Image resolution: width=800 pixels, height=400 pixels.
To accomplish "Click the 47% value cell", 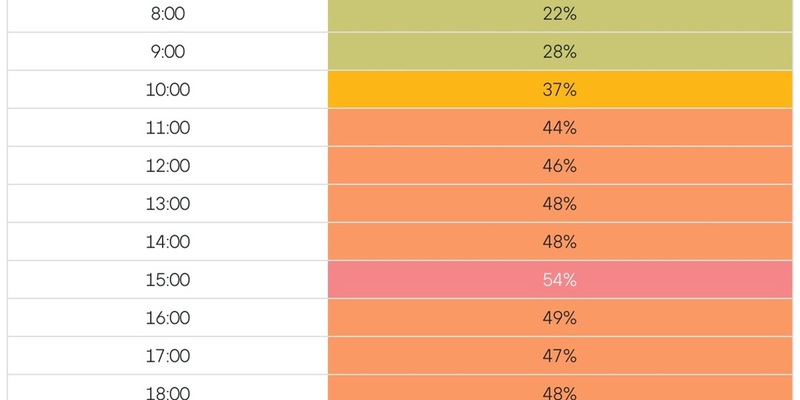I will pos(560,356).
